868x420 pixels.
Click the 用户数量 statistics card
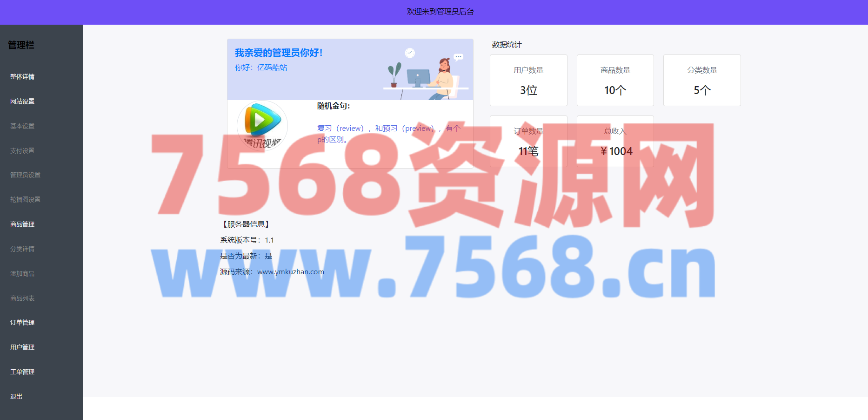(528, 81)
